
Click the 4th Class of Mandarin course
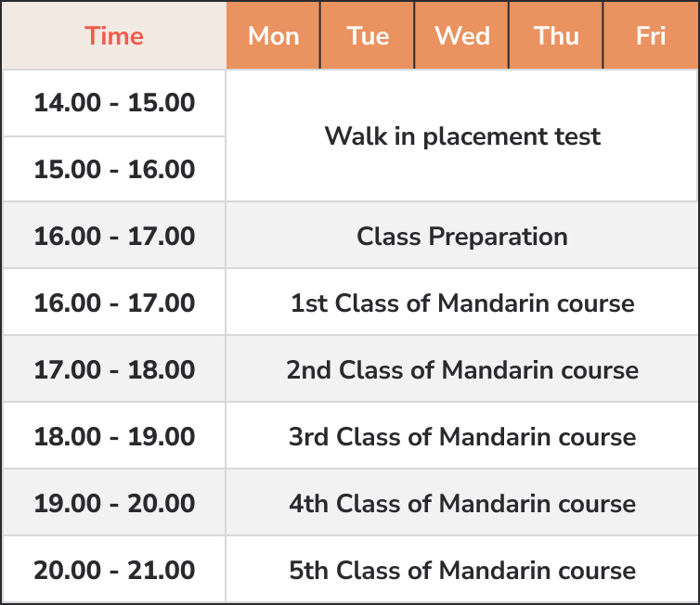[x=462, y=503]
